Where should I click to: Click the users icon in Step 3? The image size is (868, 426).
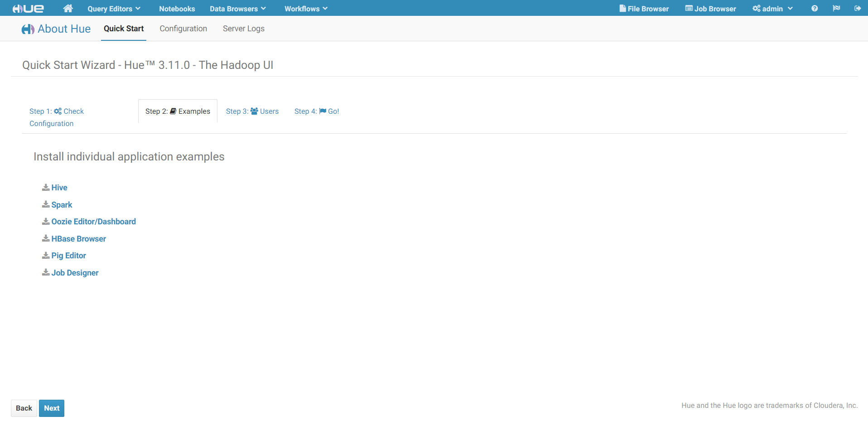[254, 111]
